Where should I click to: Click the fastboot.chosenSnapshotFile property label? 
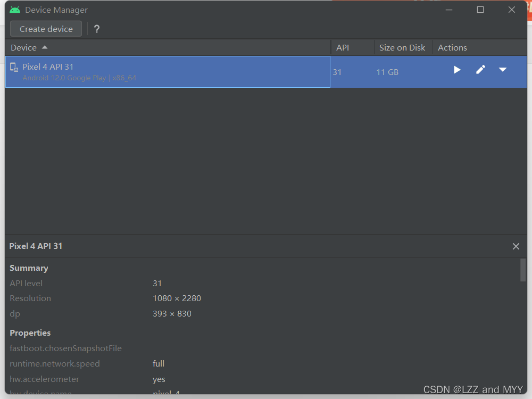[65, 348]
